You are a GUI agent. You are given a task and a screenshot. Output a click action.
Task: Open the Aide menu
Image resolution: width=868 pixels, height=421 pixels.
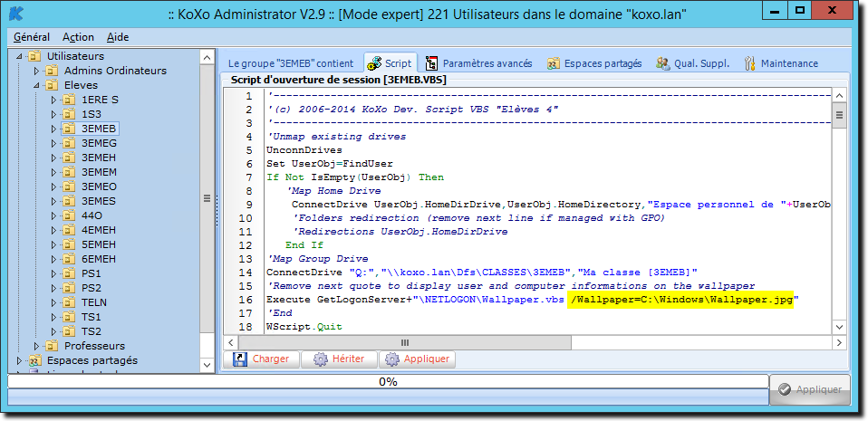118,37
